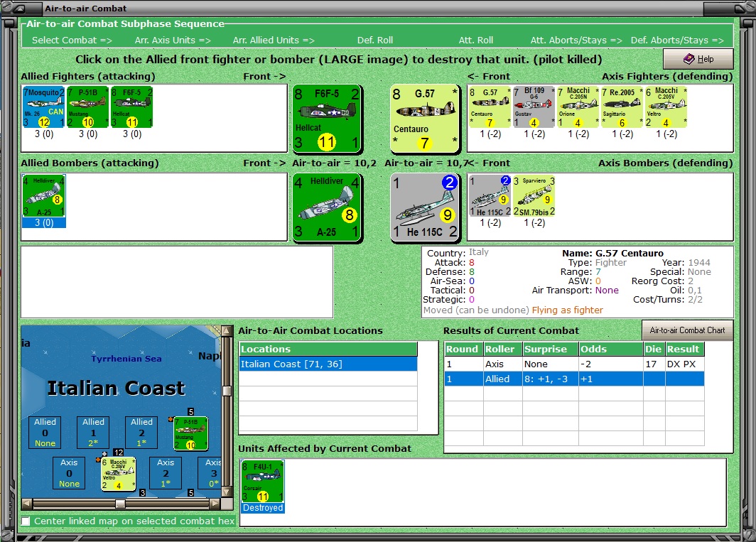Click the Att. Aborts/Stays subphase label
The height and width of the screenshot is (542, 756).
coord(576,40)
